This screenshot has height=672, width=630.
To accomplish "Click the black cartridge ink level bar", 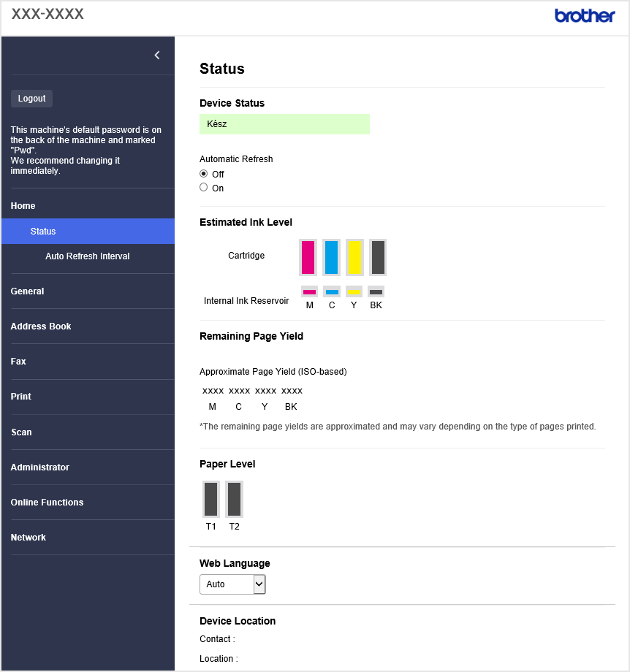I will pyautogui.click(x=378, y=257).
